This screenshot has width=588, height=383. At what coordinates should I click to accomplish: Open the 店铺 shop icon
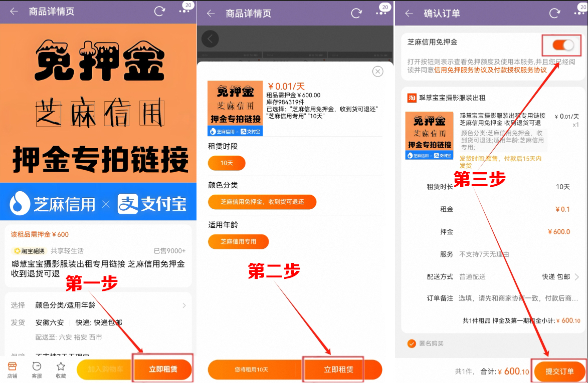(12, 369)
